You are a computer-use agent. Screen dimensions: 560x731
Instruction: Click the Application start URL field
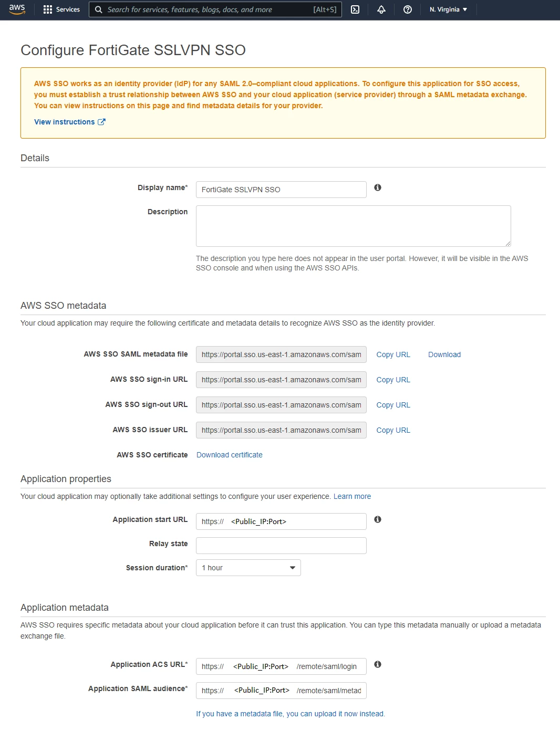pos(281,521)
